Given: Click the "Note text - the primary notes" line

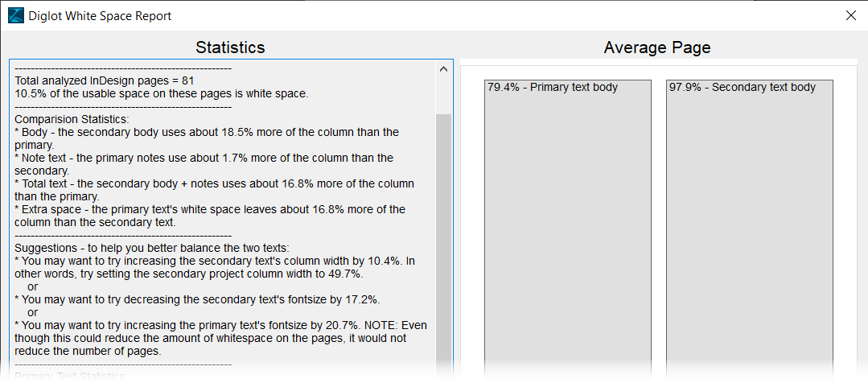Looking at the screenshot, I should [x=204, y=158].
